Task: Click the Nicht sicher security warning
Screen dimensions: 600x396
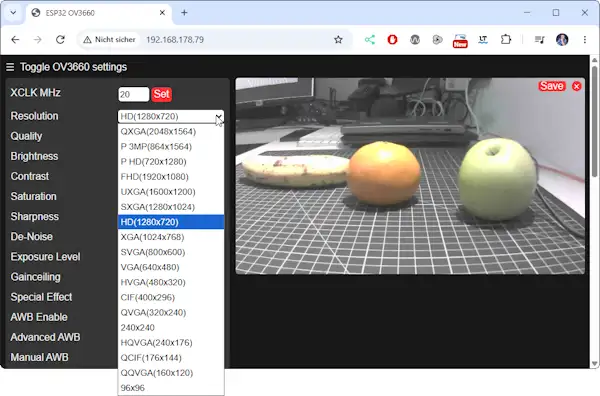Action: pyautogui.click(x=109, y=39)
